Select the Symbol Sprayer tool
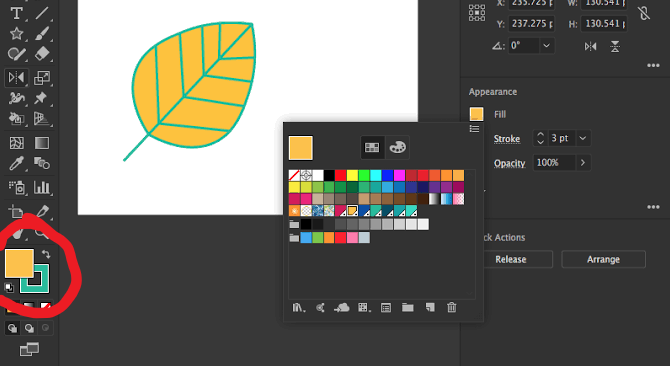Image resolution: width=670 pixels, height=366 pixels. pyautogui.click(x=17, y=187)
